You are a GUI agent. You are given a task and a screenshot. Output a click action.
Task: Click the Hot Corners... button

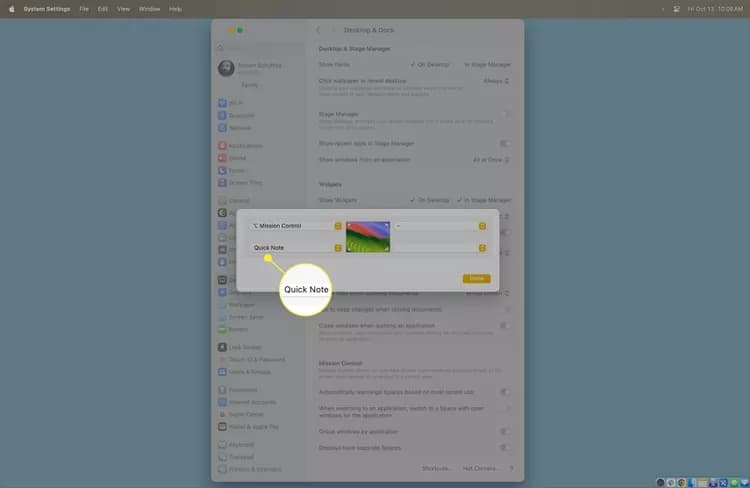480,468
